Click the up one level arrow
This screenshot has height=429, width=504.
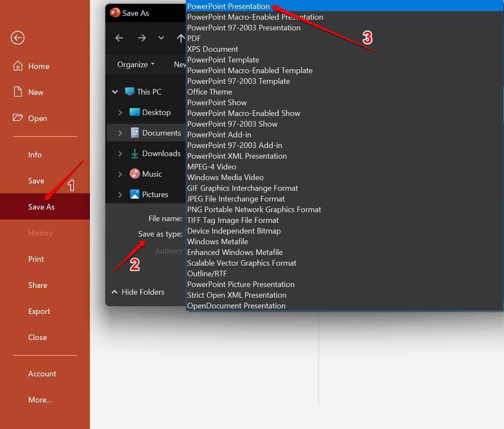point(180,38)
